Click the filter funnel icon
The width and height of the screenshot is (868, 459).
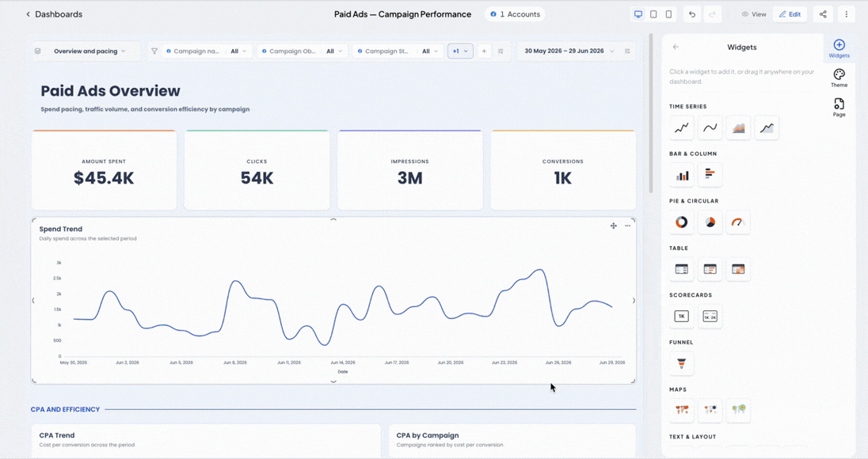[x=154, y=51]
